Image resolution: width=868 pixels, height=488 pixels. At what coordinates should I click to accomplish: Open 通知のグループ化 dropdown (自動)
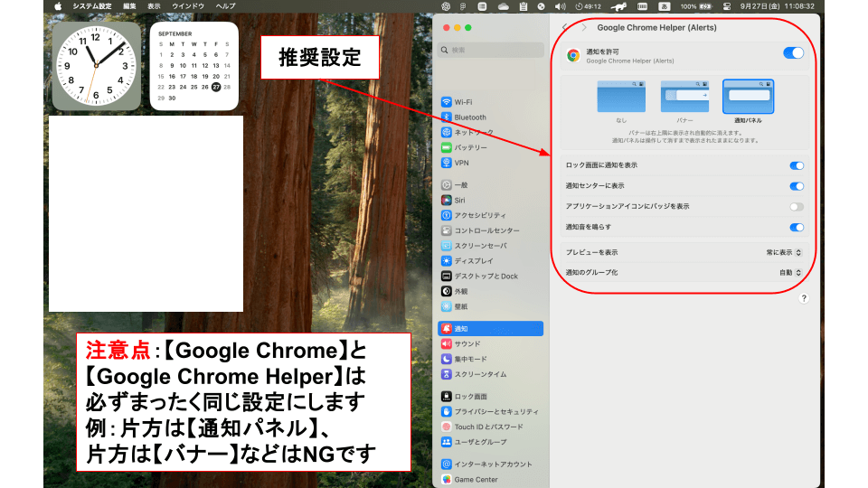click(x=790, y=272)
